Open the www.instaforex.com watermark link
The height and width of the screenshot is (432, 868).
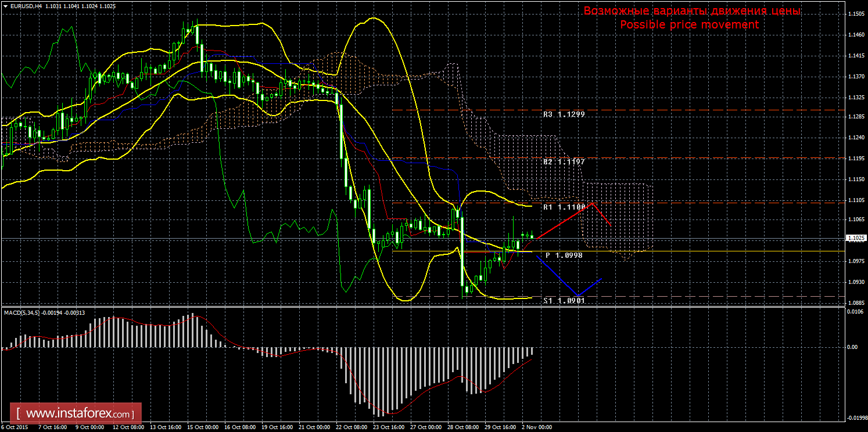click(79, 414)
